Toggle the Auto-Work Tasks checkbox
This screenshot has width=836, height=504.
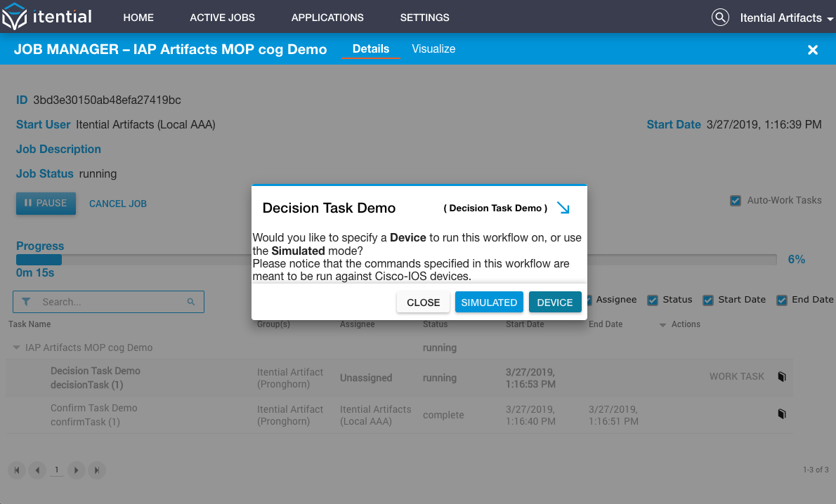[x=736, y=200]
